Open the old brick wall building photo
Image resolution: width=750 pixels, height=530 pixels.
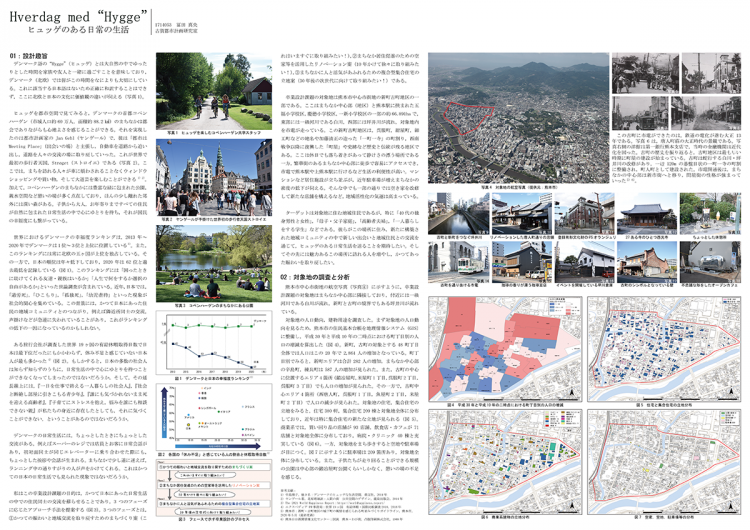click(x=647, y=262)
